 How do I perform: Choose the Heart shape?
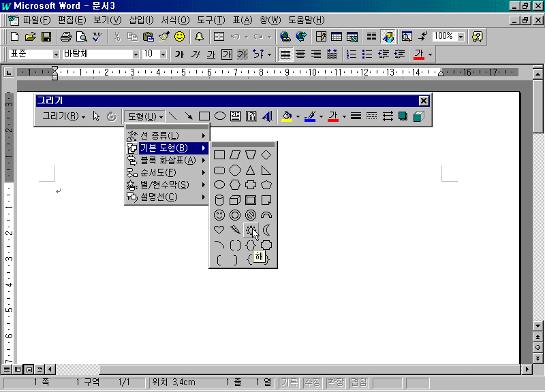(219, 230)
